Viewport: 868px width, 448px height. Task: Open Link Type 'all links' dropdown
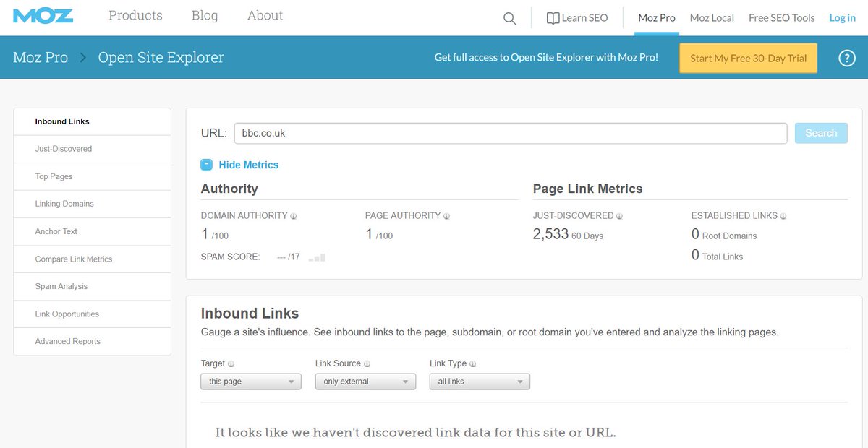[x=480, y=382]
